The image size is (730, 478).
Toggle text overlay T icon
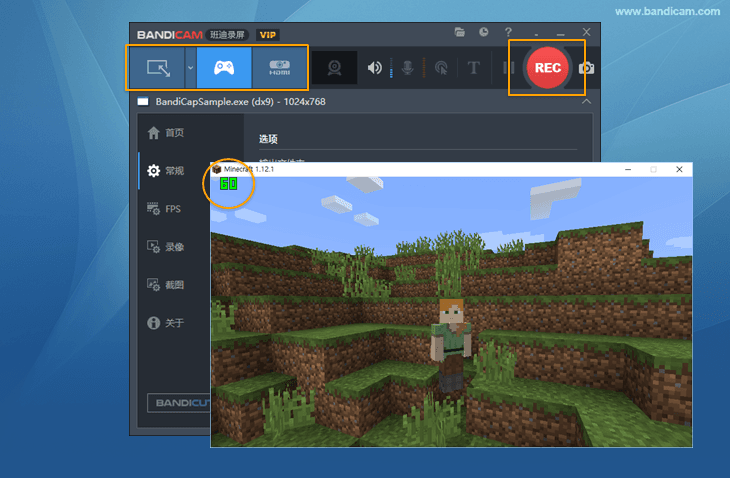[x=473, y=68]
